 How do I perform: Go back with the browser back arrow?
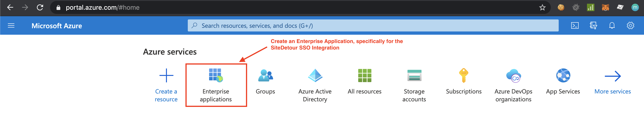pos(10,7)
